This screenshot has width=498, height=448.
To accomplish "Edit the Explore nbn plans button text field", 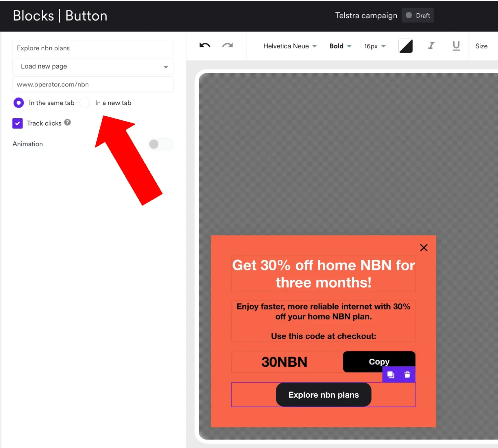I will tap(93, 48).
